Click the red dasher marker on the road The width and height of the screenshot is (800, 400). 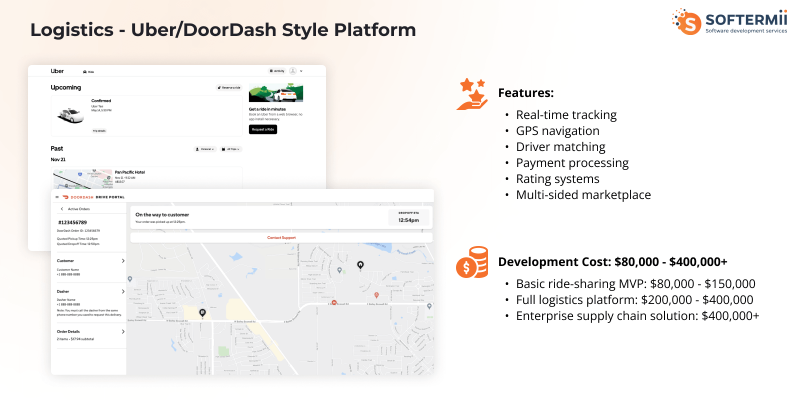(x=334, y=303)
